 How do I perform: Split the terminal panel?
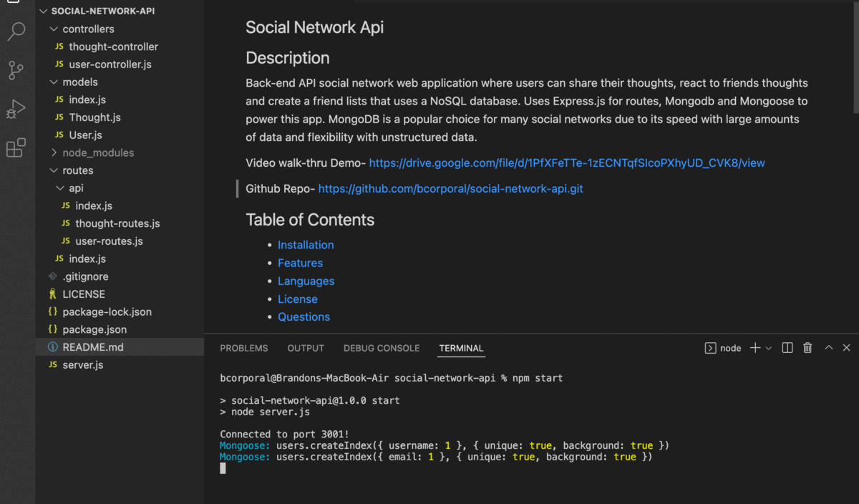[x=787, y=348]
